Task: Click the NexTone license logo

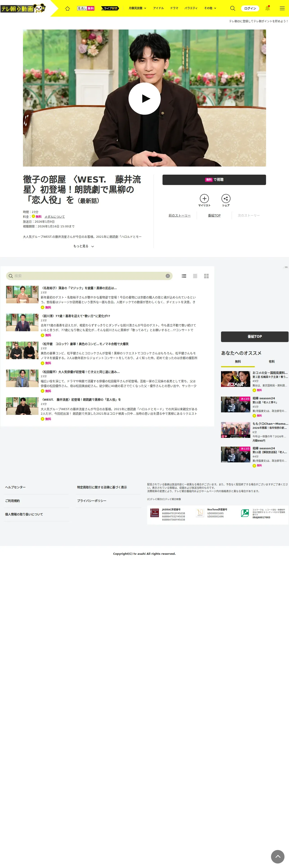Action: click(x=200, y=513)
